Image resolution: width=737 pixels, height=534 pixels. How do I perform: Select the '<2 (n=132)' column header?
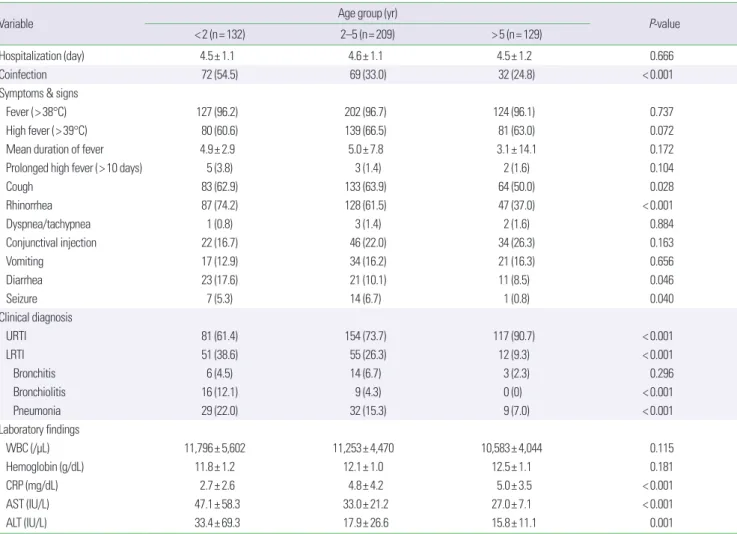[x=220, y=34]
